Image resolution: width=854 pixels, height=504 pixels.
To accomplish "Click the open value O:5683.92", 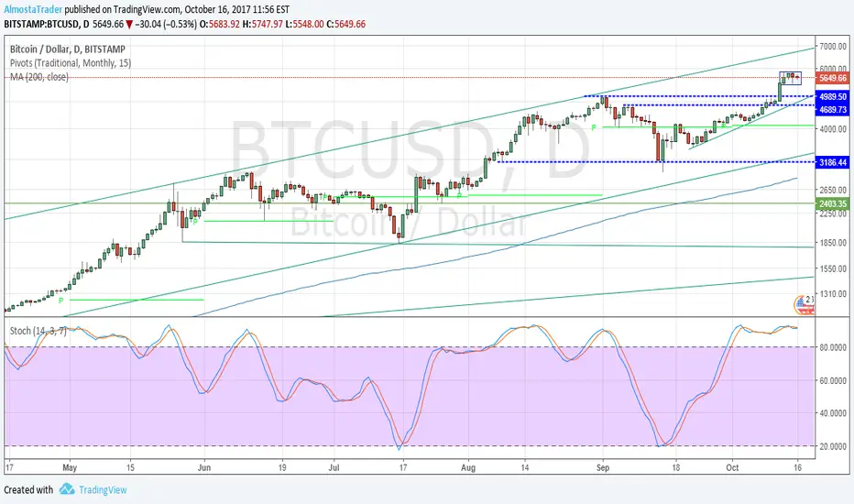I will coord(220,25).
